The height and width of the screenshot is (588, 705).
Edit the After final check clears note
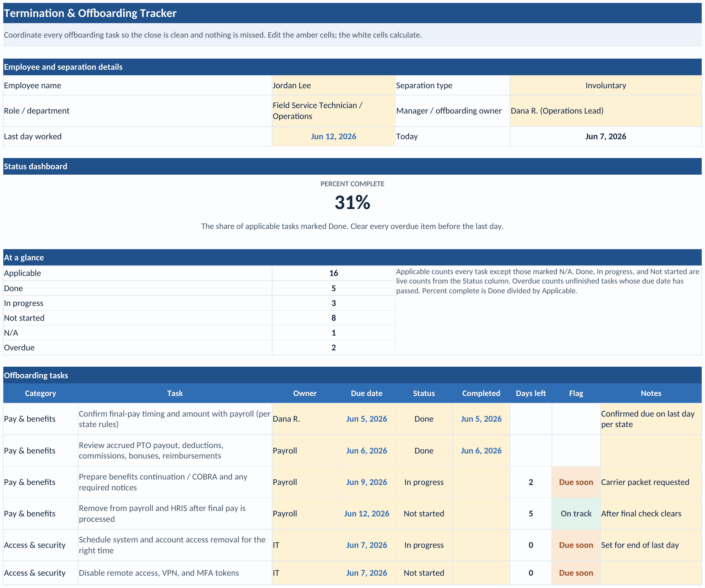click(x=651, y=514)
